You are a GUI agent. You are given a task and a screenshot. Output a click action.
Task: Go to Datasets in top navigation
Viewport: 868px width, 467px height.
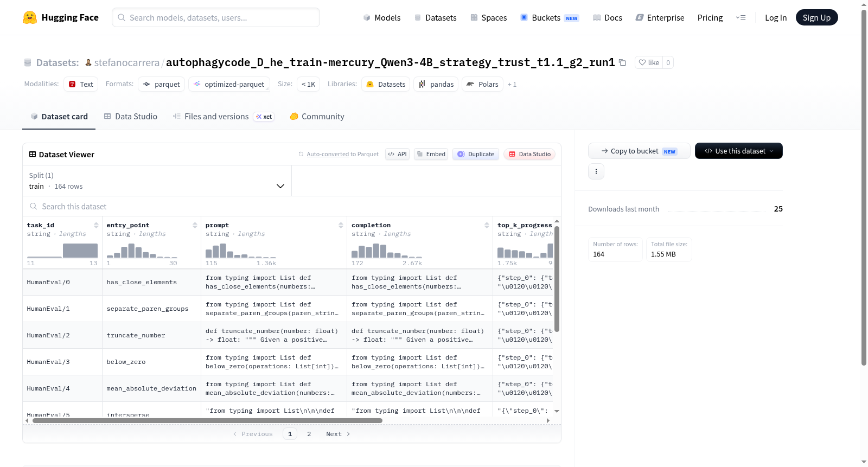[435, 17]
